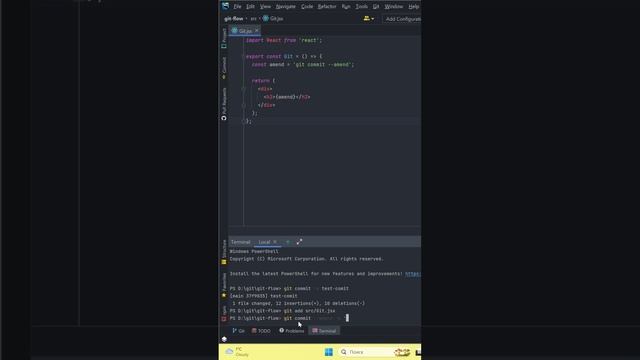Open the Tools menu
This screenshot has width=640, height=360.
361,7
